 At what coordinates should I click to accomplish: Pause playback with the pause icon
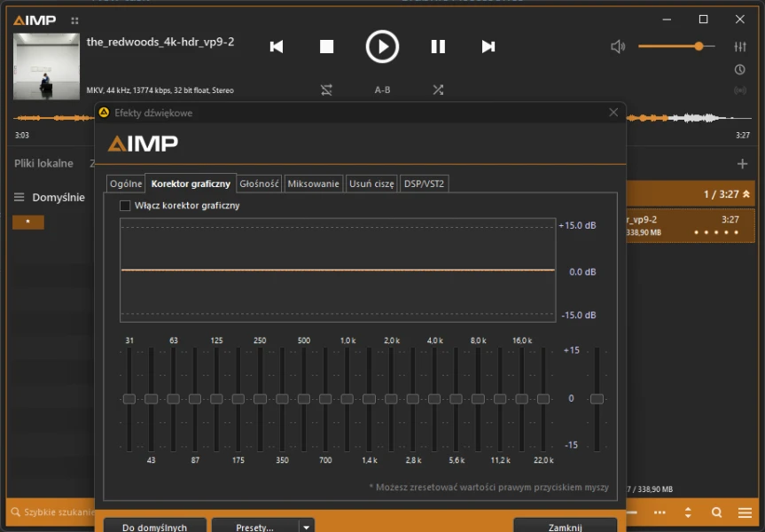tap(438, 47)
